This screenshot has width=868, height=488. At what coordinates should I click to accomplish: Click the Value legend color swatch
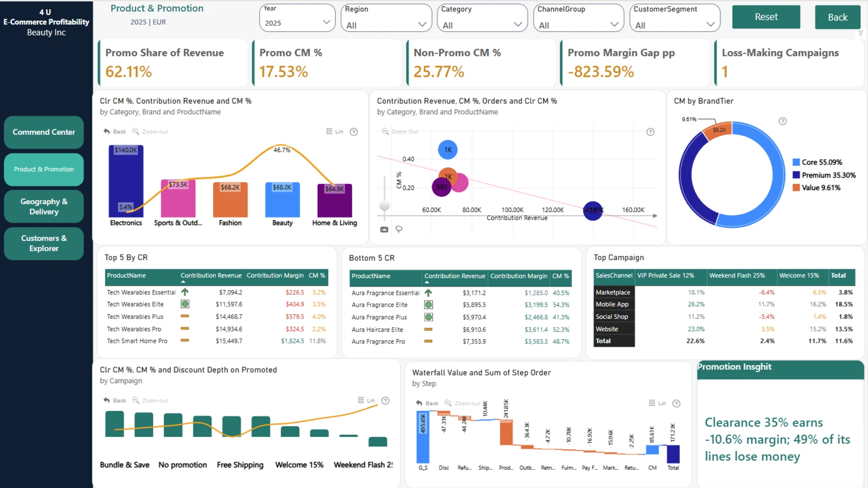(796, 188)
